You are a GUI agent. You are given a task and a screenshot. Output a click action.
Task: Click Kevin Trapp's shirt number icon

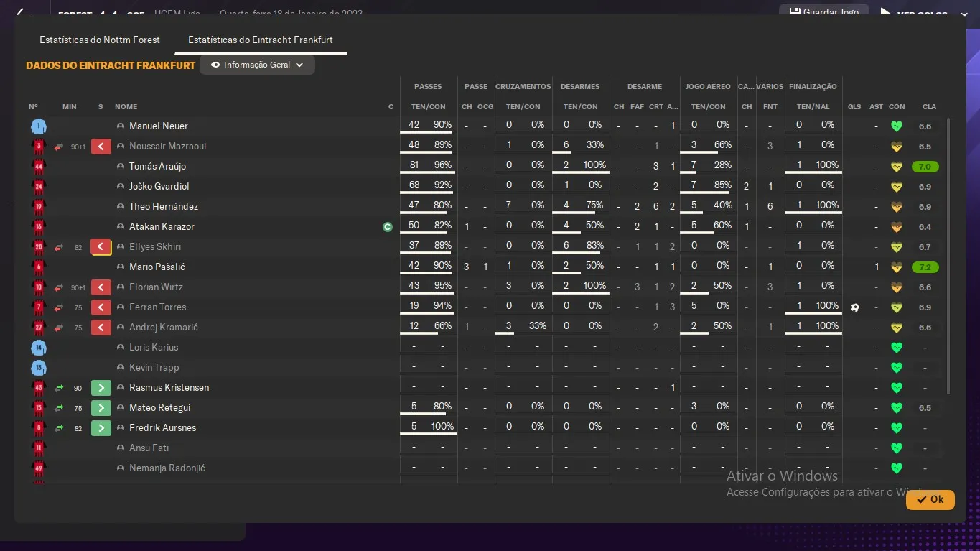39,368
